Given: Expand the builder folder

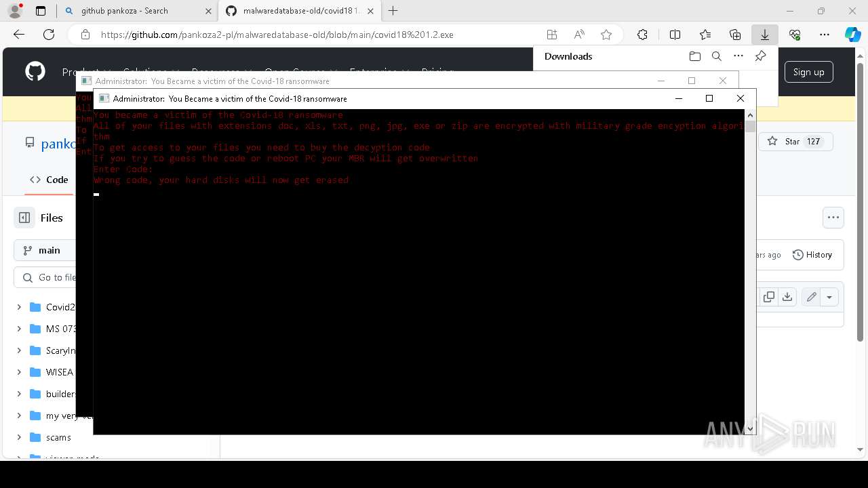Looking at the screenshot, I should coord(19,394).
